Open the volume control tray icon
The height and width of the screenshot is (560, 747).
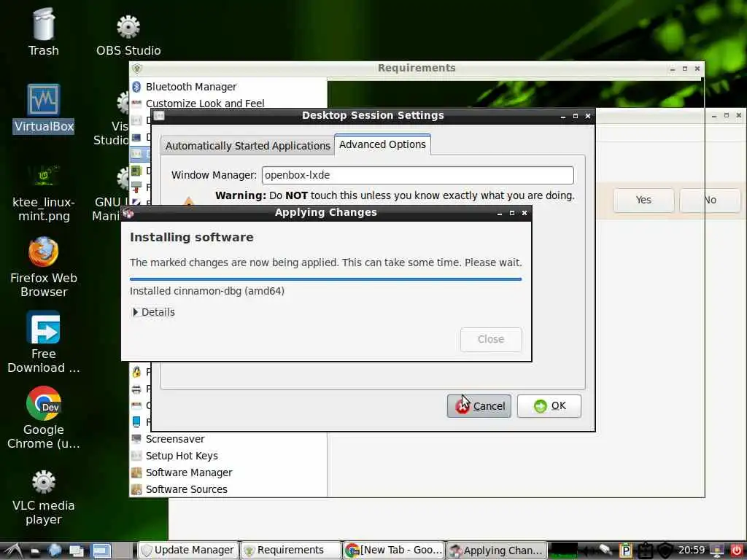(x=587, y=551)
